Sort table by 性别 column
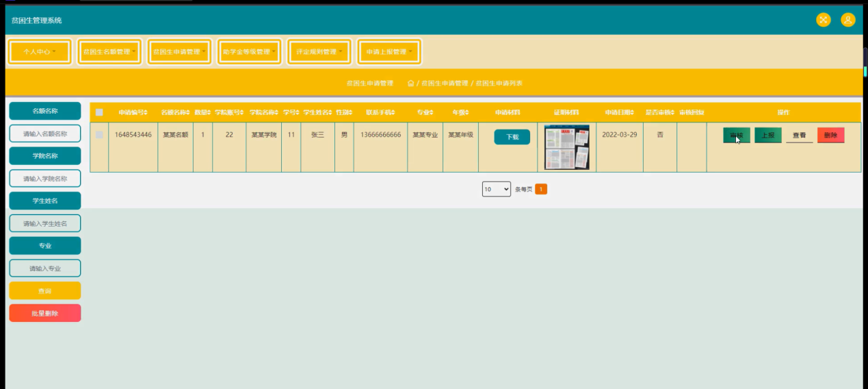 point(344,112)
